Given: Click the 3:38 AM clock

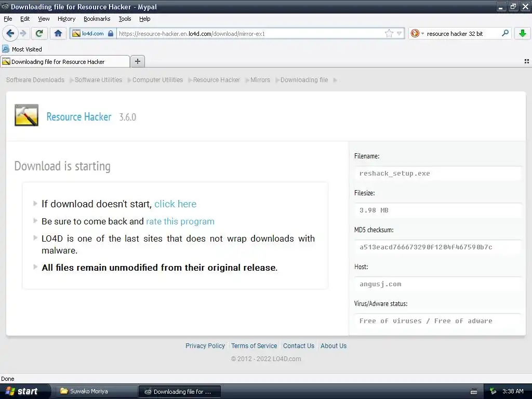Looking at the screenshot, I should pyautogui.click(x=513, y=391).
